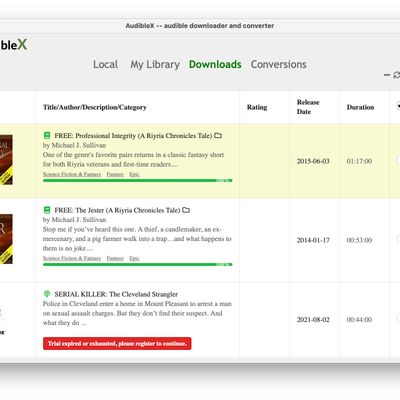400x400 pixels.
Task: Select title FREE: Professional Integrity (A Riyria Chronicles Tale)
Action: 133,136
